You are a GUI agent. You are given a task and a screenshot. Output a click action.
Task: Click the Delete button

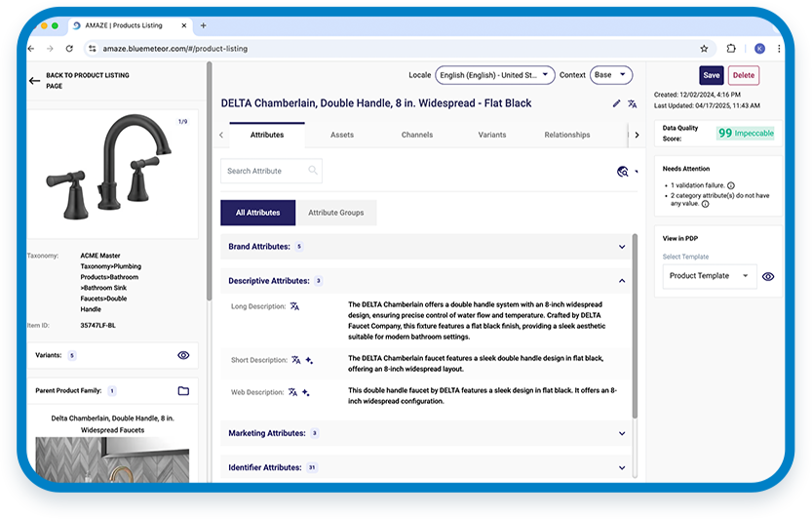coord(744,75)
